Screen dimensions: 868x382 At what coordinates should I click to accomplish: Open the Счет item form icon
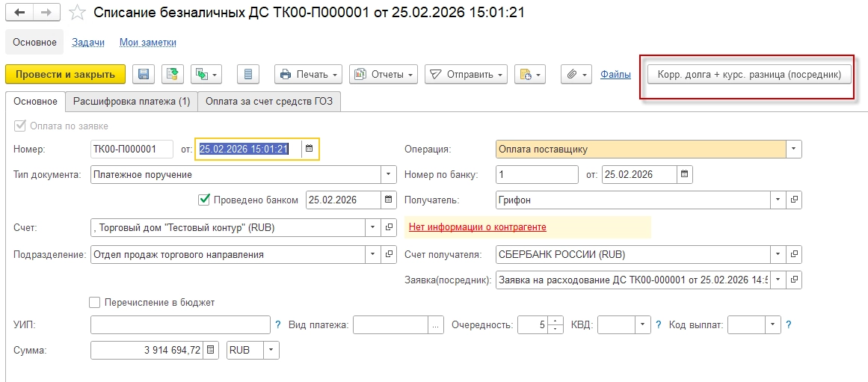click(x=390, y=227)
